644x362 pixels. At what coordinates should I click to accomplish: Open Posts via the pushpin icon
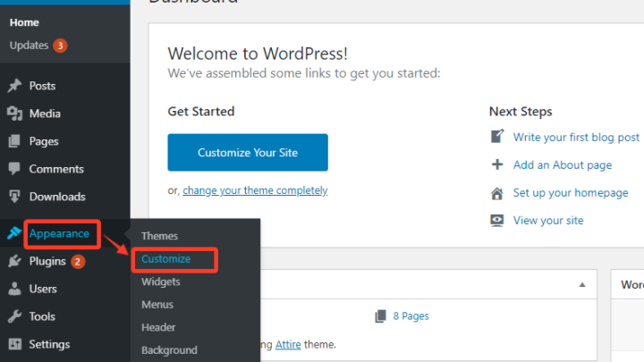pos(14,86)
